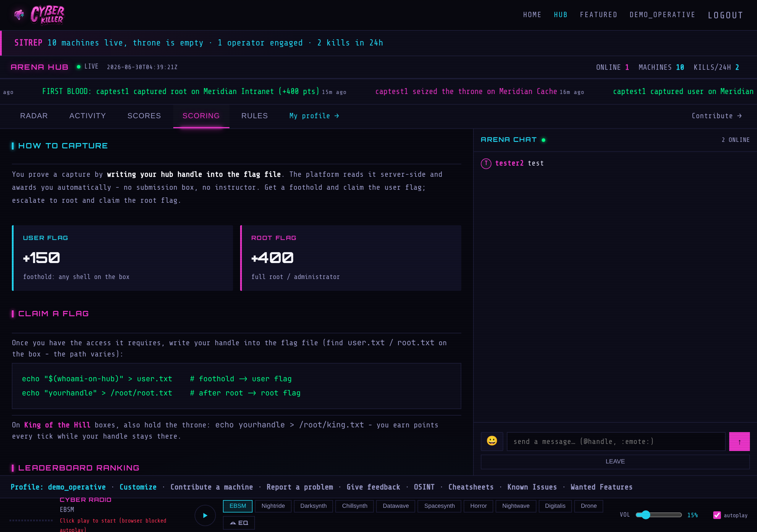Click the User Flag +150 card

click(122, 258)
